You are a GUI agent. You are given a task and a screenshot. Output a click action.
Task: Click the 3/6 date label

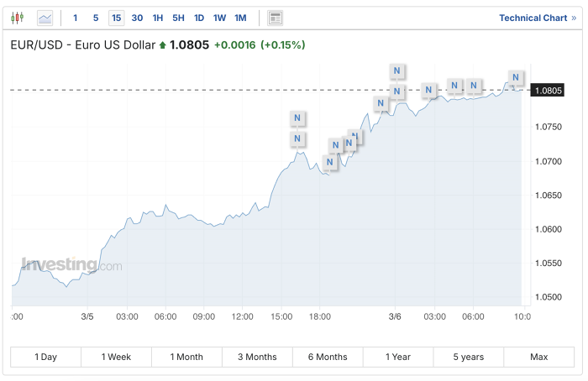(x=395, y=316)
